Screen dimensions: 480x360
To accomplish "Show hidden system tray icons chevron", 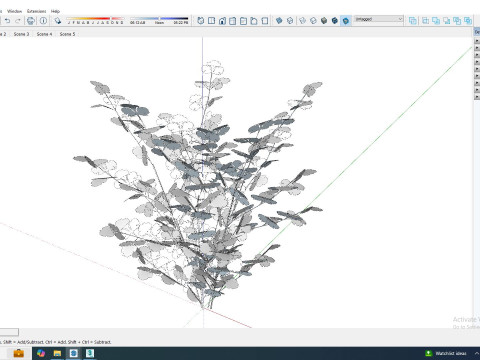I will pyautogui.click(x=477, y=353).
